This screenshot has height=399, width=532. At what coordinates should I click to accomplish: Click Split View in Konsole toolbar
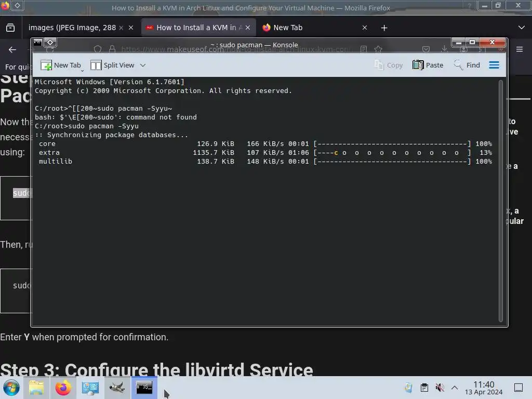(x=112, y=65)
